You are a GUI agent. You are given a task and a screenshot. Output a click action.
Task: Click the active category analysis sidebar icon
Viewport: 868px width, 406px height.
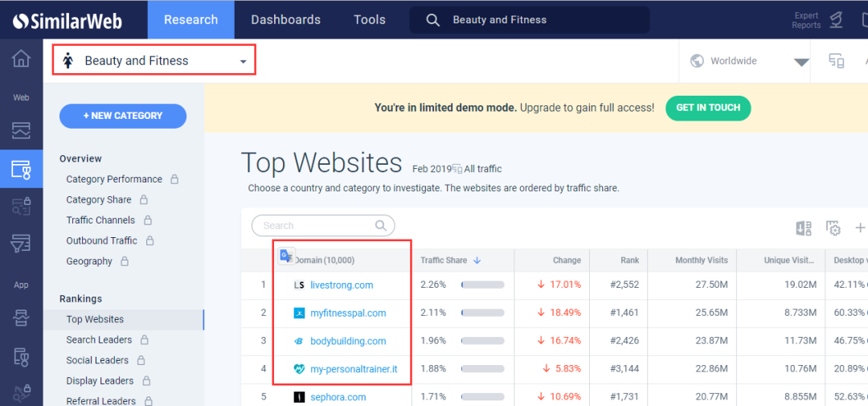21,169
